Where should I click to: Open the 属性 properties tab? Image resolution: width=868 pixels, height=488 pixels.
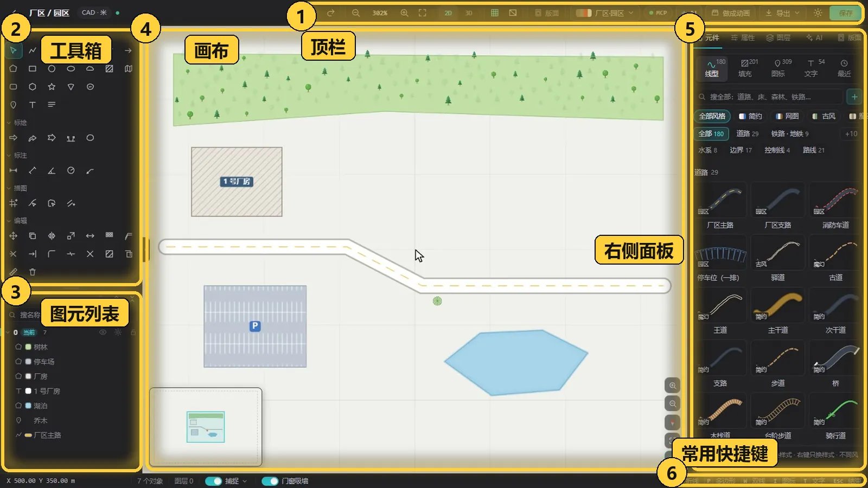743,37
